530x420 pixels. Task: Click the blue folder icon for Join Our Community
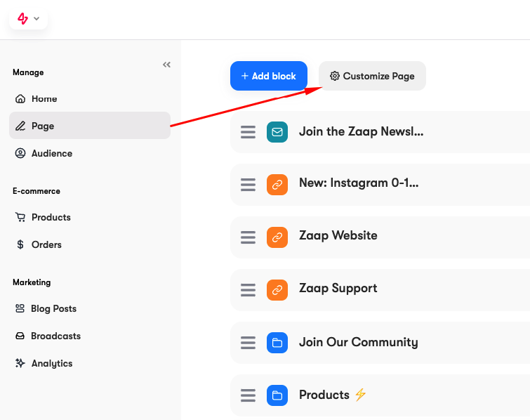(277, 343)
